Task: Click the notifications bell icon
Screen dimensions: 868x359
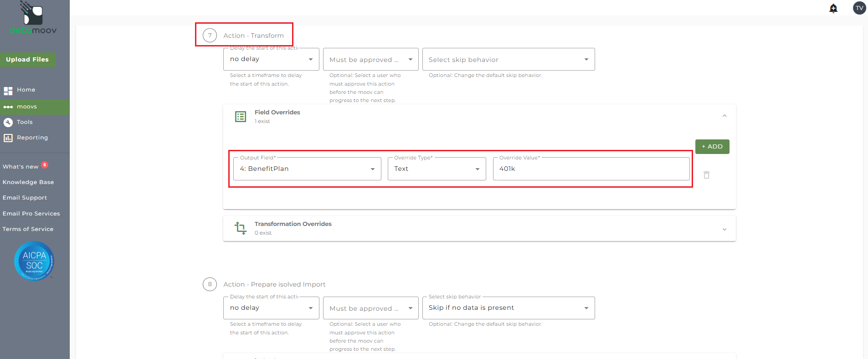Action: point(833,8)
